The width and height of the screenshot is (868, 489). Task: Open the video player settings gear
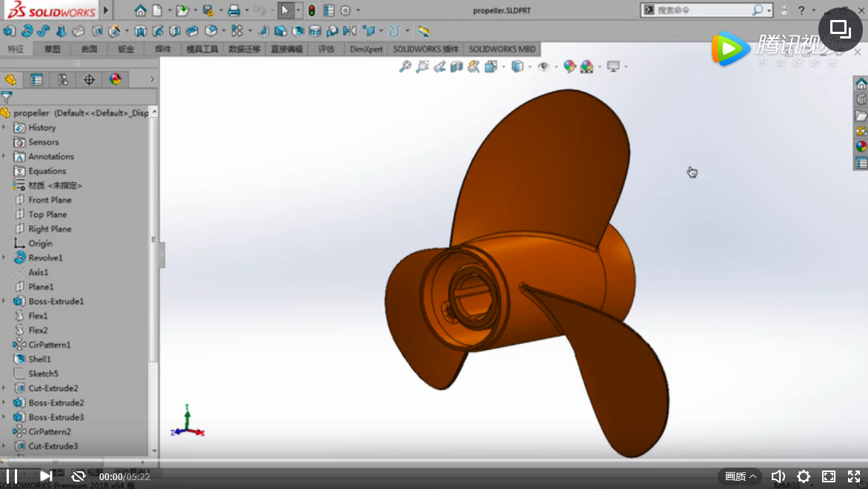804,476
